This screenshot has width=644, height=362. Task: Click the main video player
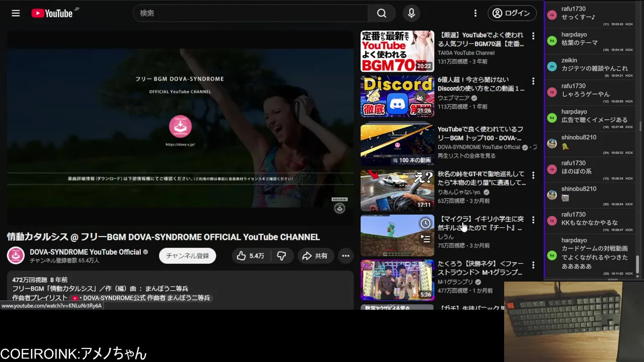(180, 128)
